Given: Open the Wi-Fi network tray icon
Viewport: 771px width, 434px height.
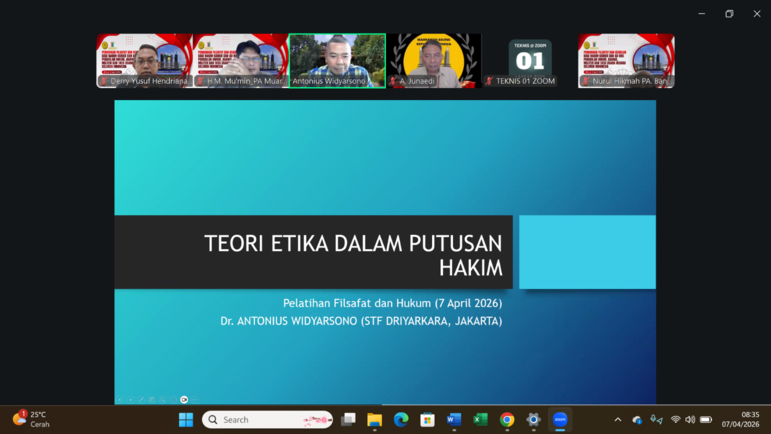Looking at the screenshot, I should [x=676, y=420].
